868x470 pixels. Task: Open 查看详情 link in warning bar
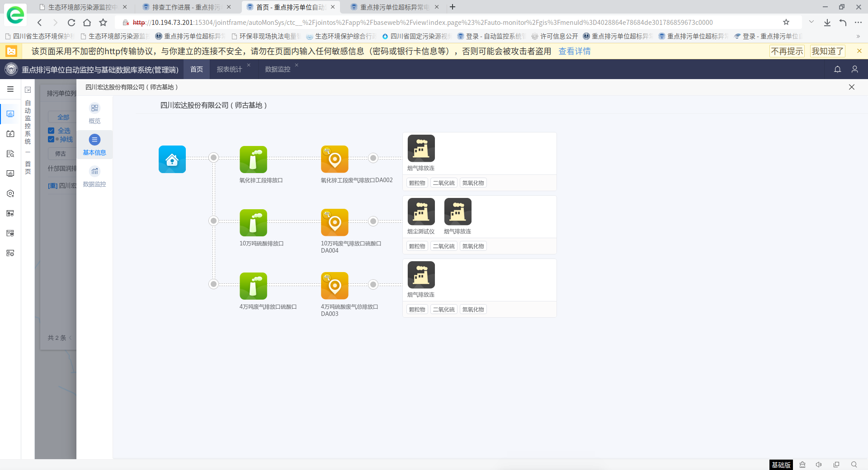pyautogui.click(x=575, y=51)
